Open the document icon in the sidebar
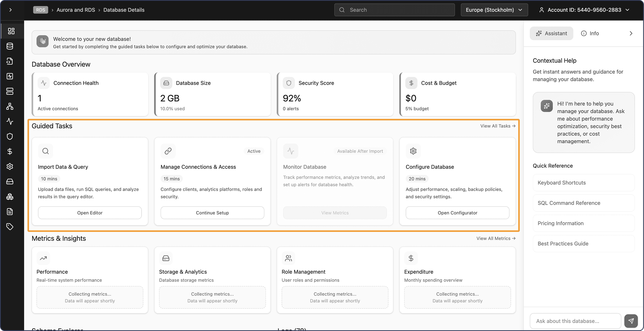The height and width of the screenshot is (331, 644). pos(10,212)
